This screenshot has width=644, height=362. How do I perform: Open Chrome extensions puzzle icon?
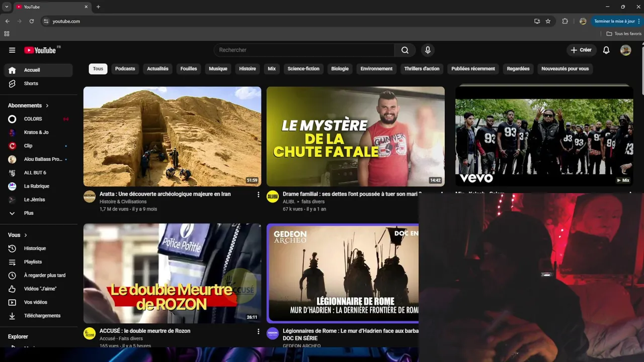coord(565,21)
